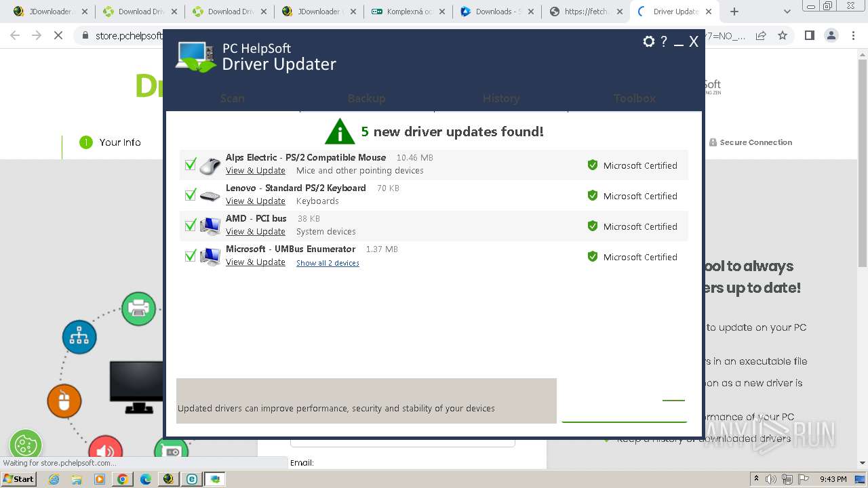Open Driver Updater settings gear
The height and width of the screenshot is (488, 868).
649,41
